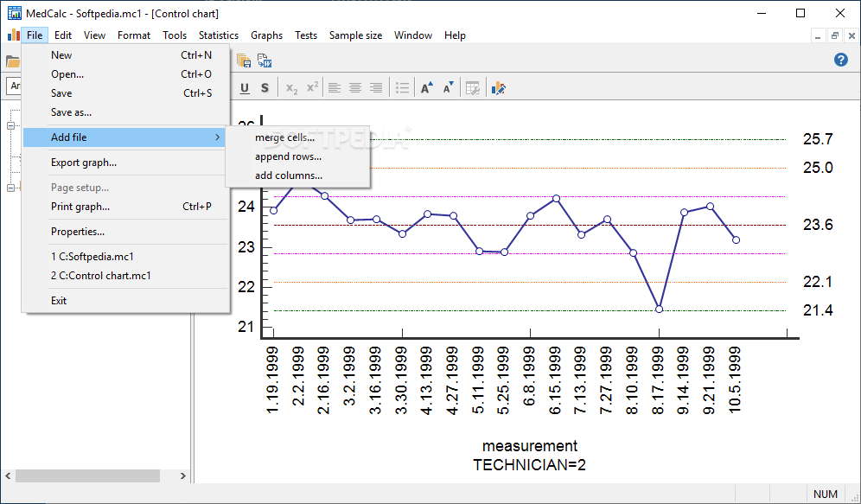
Task: Collapse the upper tree node
Action: [x=10, y=125]
